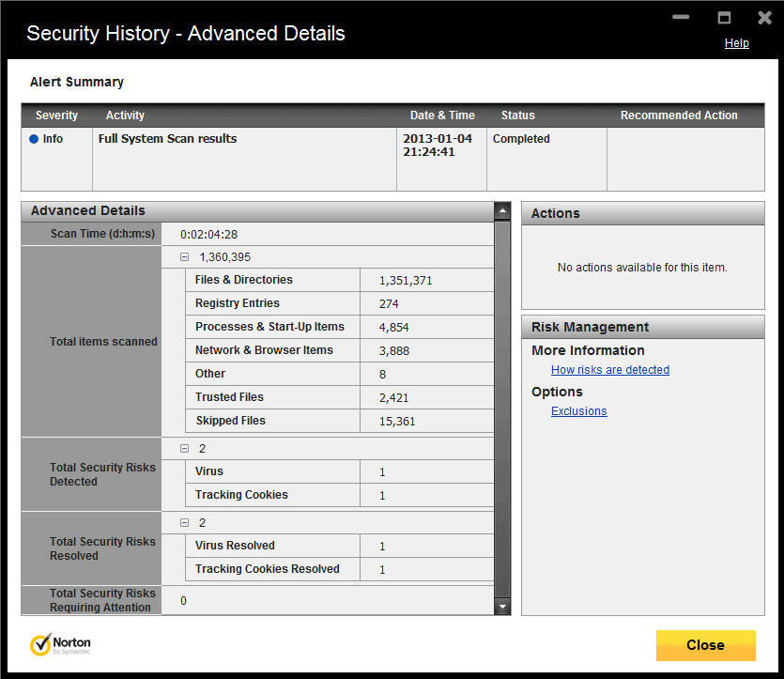This screenshot has height=679, width=784.
Task: Sort by the Severity column header
Action: click(56, 116)
